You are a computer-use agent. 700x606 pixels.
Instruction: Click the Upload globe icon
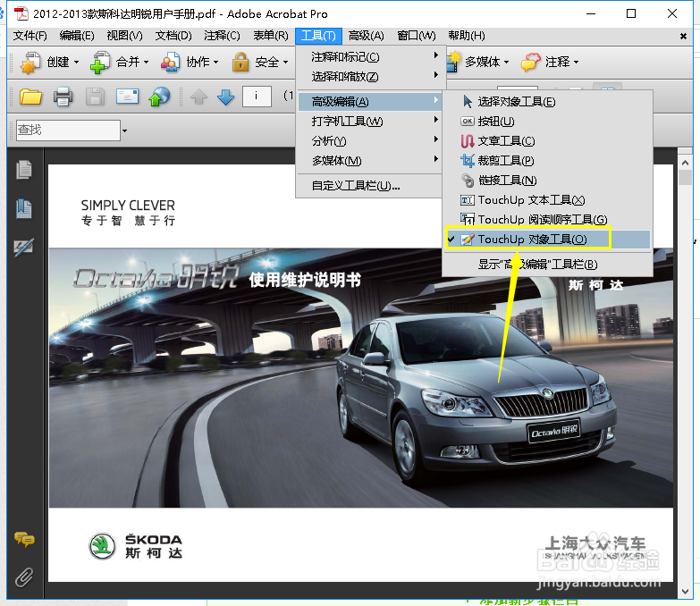click(x=159, y=97)
